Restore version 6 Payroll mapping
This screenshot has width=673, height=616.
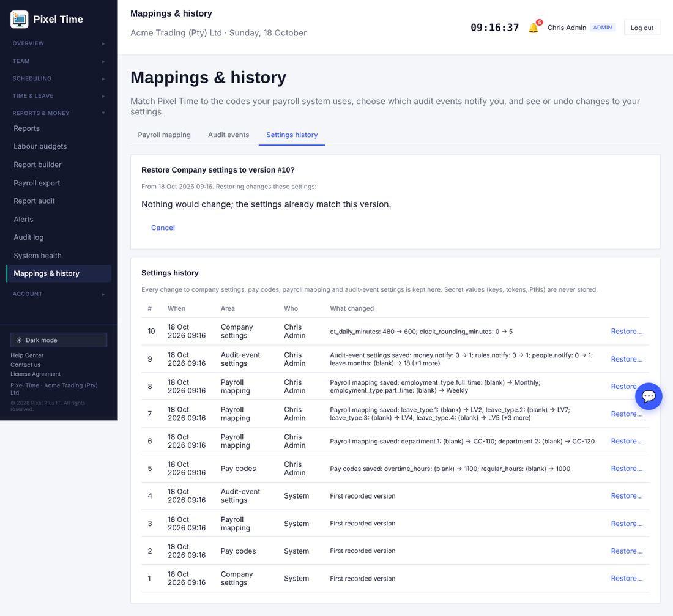point(627,441)
